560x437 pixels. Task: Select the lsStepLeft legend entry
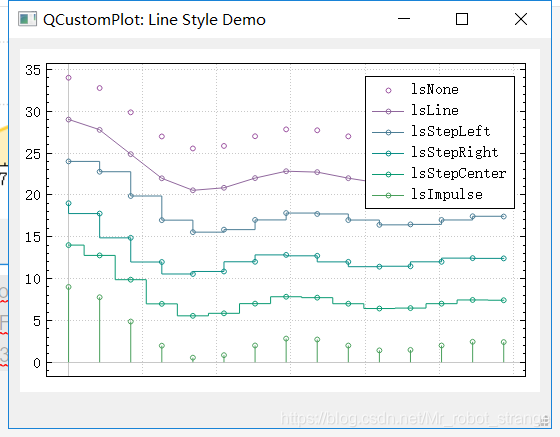click(431, 132)
